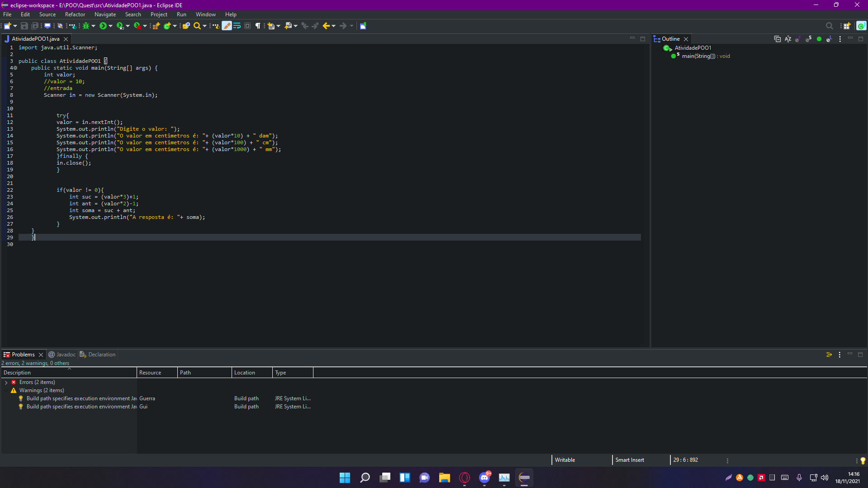
Task: Collapse the main method fold on line 4
Action: click(x=15, y=68)
